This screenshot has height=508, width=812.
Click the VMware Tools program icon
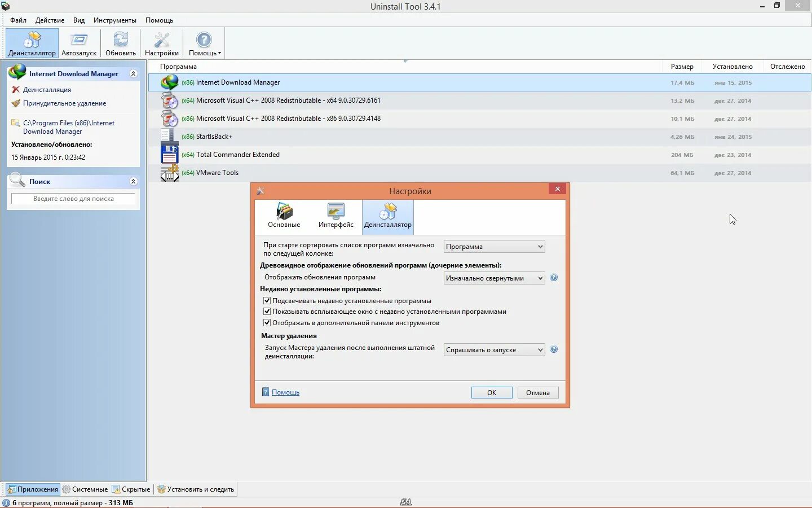tap(169, 173)
